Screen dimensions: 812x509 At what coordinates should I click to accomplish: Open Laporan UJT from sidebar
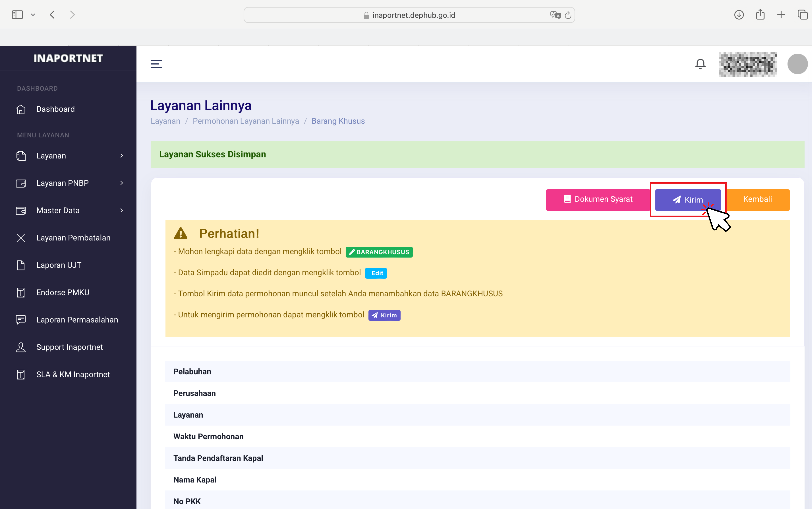(x=59, y=265)
